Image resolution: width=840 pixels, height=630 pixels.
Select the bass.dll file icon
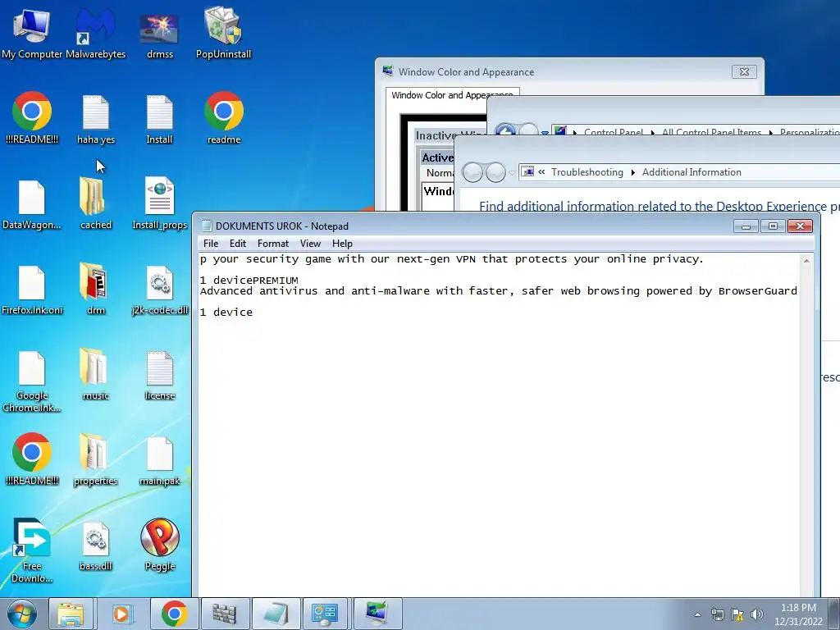(95, 546)
